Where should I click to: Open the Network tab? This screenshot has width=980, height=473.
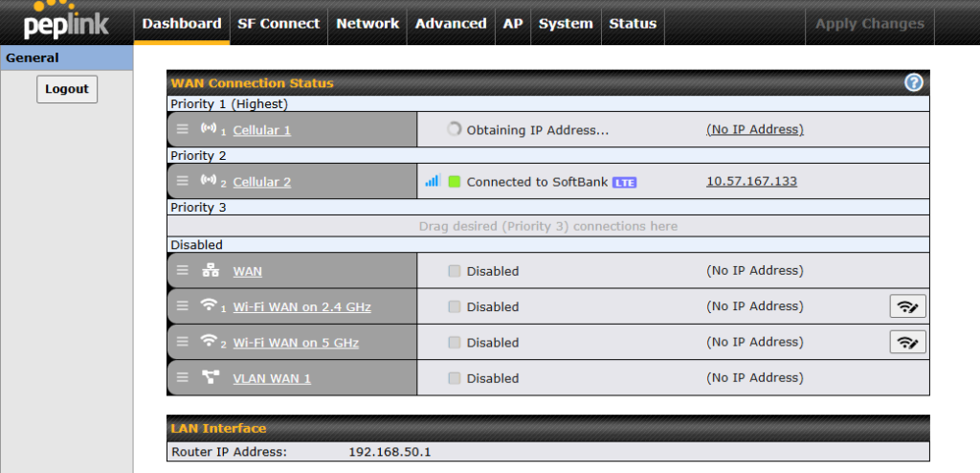point(367,24)
